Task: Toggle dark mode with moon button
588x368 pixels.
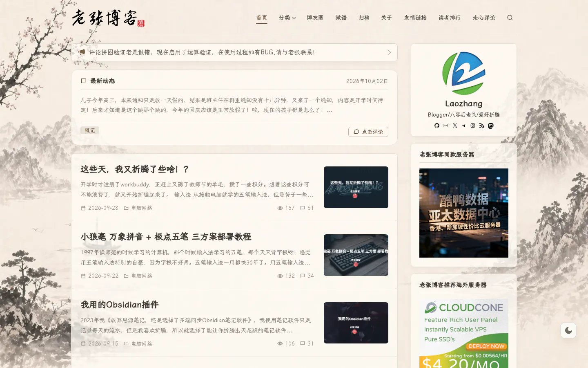Action: (568, 330)
